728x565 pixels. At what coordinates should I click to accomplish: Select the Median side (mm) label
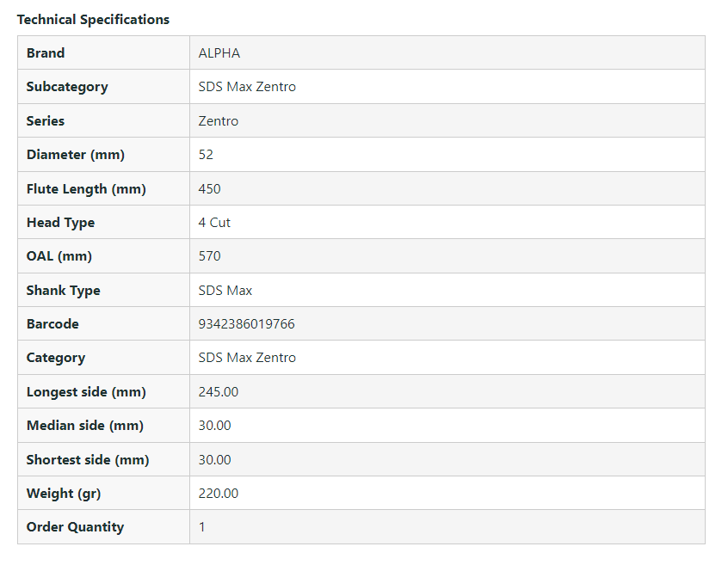click(85, 426)
